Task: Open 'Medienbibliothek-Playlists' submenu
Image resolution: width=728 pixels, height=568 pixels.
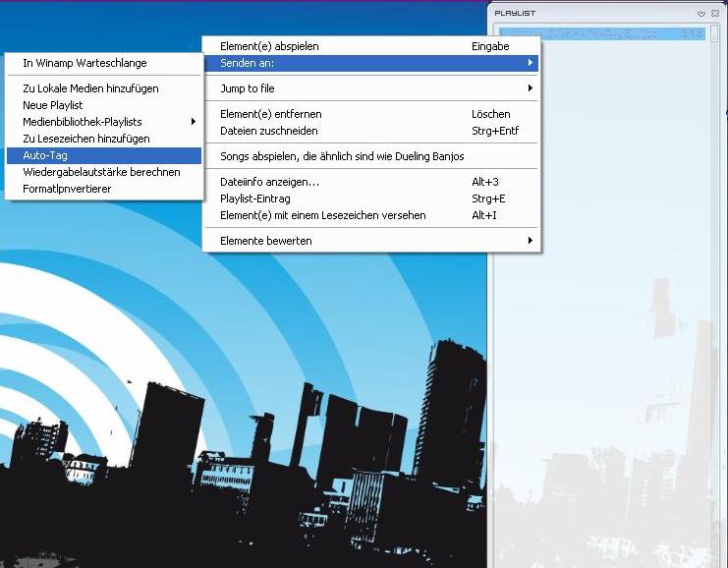Action: pyautogui.click(x=104, y=122)
